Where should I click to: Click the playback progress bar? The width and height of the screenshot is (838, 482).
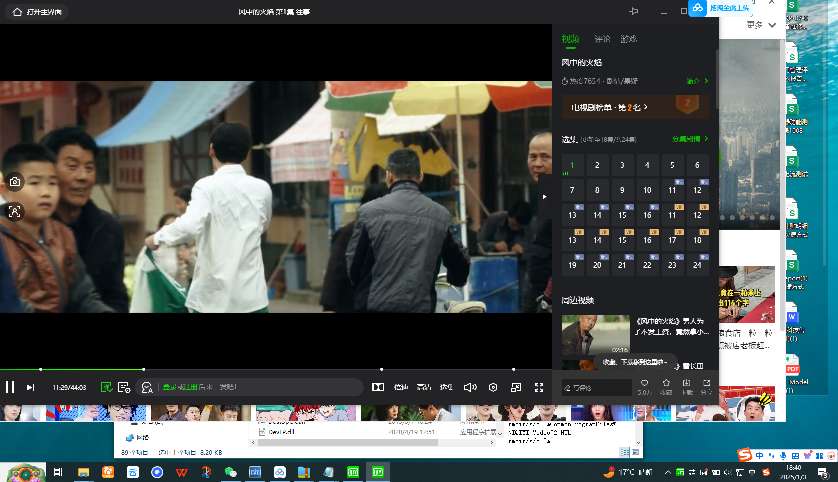[276, 369]
